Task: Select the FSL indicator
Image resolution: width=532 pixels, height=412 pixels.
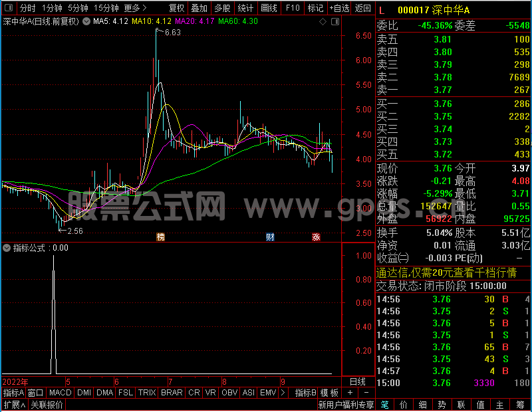Action: click(x=126, y=393)
